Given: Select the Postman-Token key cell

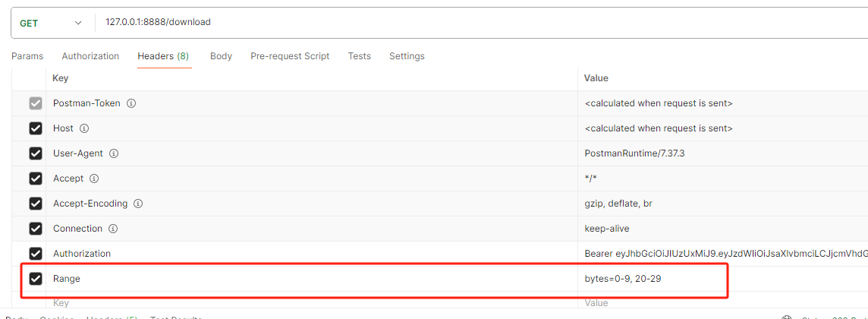Looking at the screenshot, I should [312, 103].
